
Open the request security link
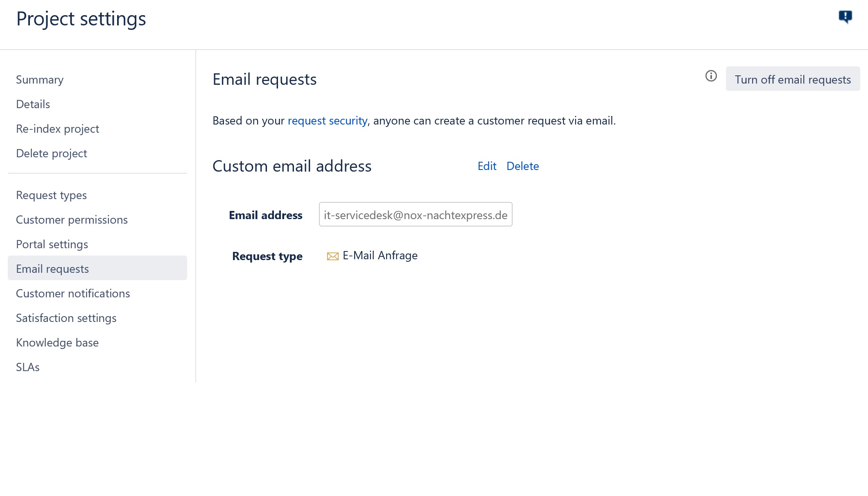[328, 120]
